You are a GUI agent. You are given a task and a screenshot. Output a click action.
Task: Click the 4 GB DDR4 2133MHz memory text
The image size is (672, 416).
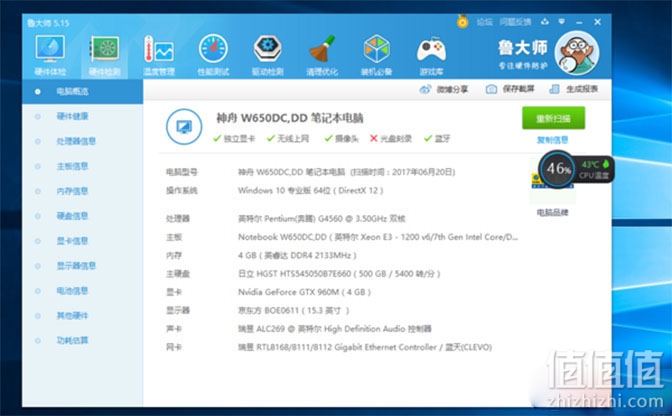point(297,255)
